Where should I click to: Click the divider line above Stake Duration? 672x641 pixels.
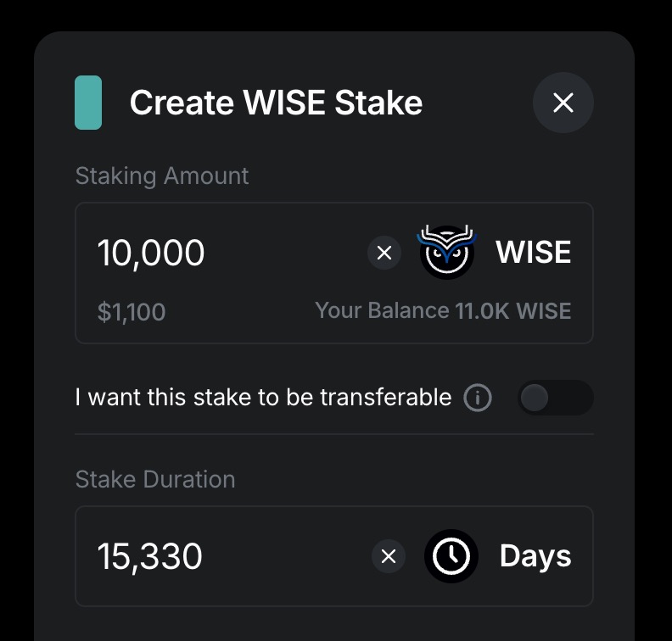[334, 434]
